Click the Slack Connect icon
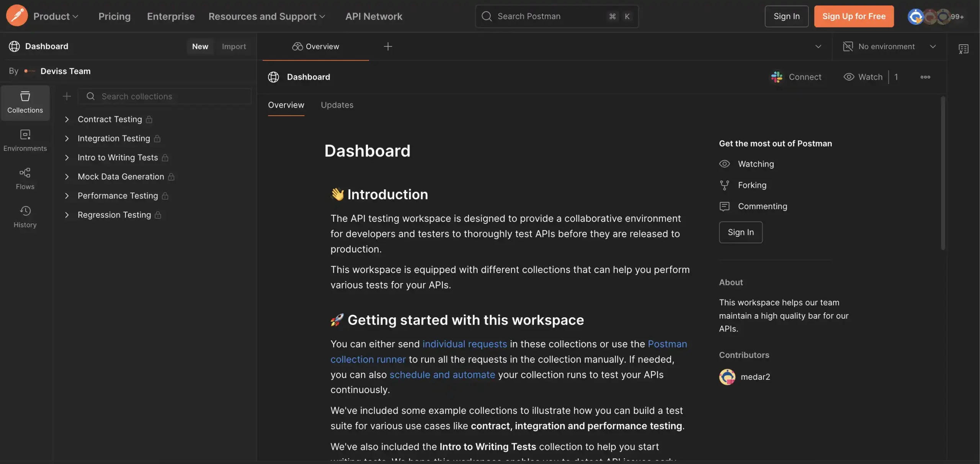The width and height of the screenshot is (980, 464). click(776, 77)
